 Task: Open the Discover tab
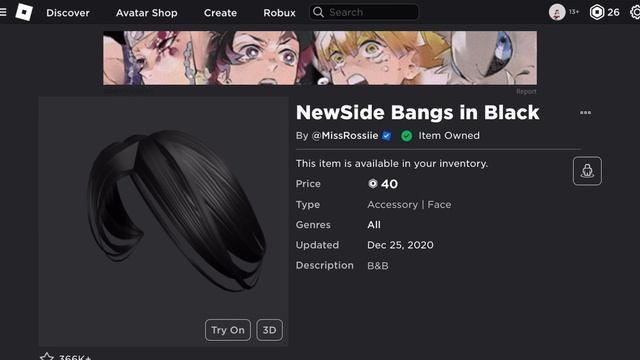pyautogui.click(x=68, y=13)
